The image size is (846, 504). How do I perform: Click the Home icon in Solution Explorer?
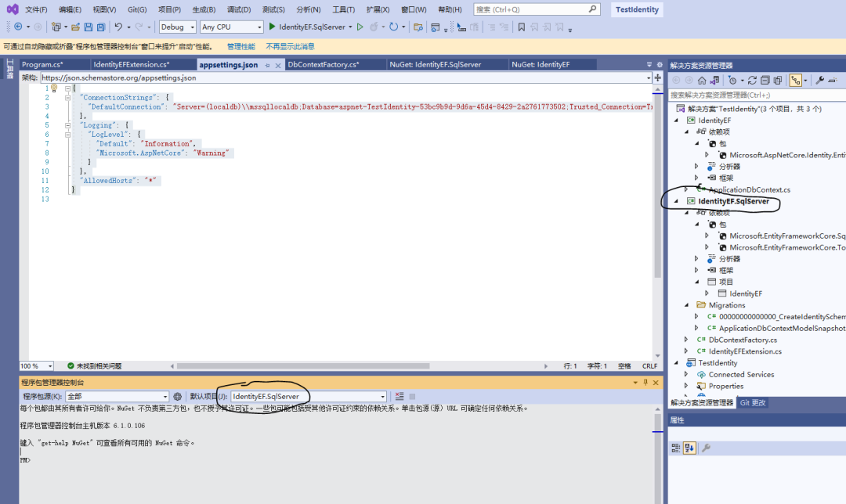(x=702, y=81)
